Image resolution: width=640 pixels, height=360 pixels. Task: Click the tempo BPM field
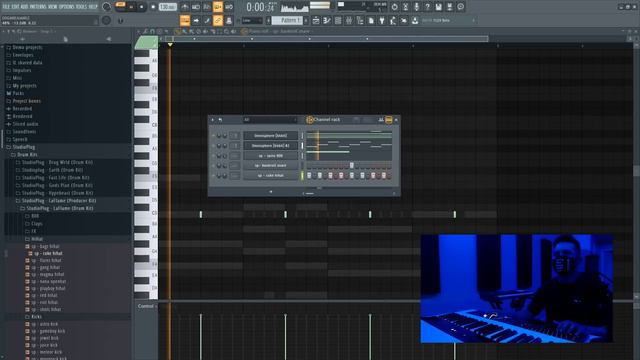[x=167, y=7]
